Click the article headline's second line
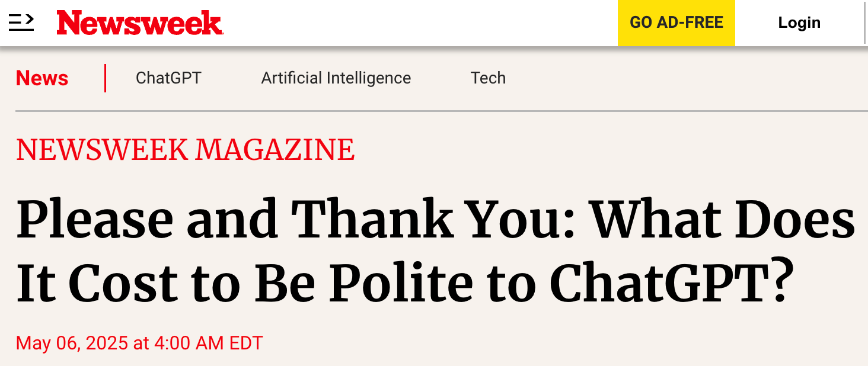 click(x=404, y=282)
